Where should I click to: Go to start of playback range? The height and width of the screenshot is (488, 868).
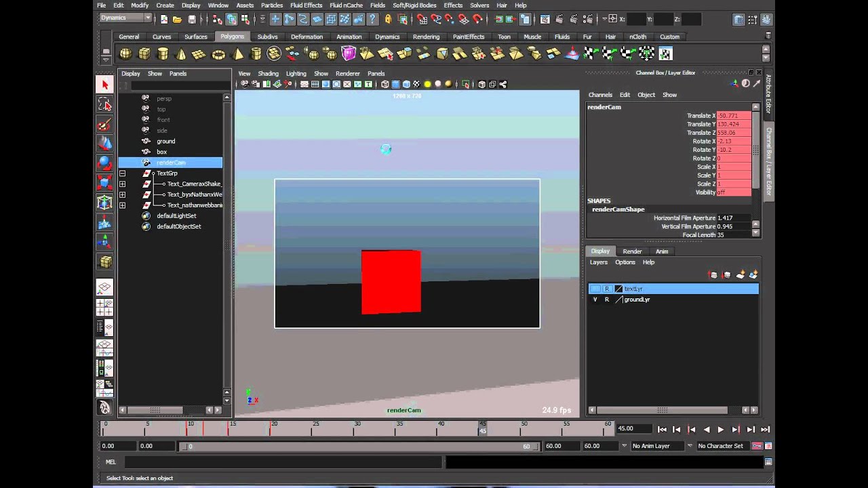[x=662, y=430]
